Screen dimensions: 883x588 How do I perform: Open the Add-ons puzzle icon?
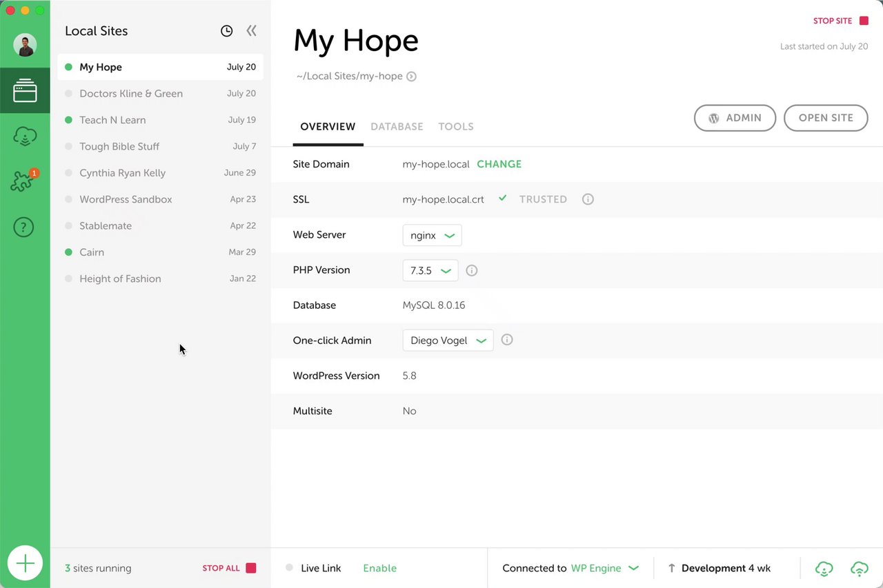coord(24,181)
